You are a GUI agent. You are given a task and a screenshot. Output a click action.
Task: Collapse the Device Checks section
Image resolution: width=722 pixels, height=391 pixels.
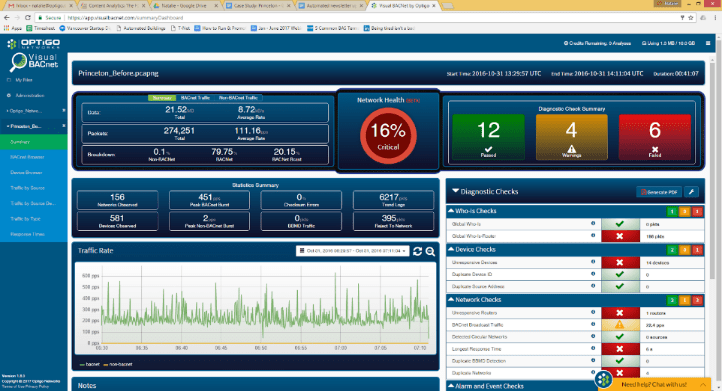coord(451,249)
